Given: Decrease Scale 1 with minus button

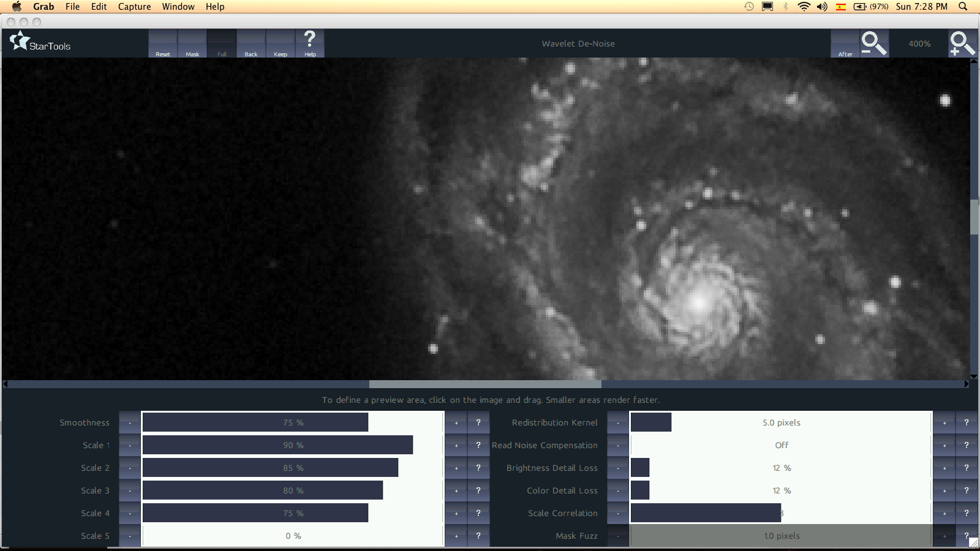Looking at the screenshot, I should 130,445.
